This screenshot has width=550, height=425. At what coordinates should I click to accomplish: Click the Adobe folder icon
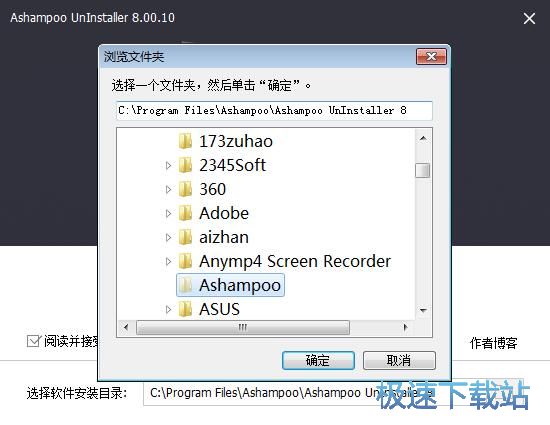click(x=185, y=213)
